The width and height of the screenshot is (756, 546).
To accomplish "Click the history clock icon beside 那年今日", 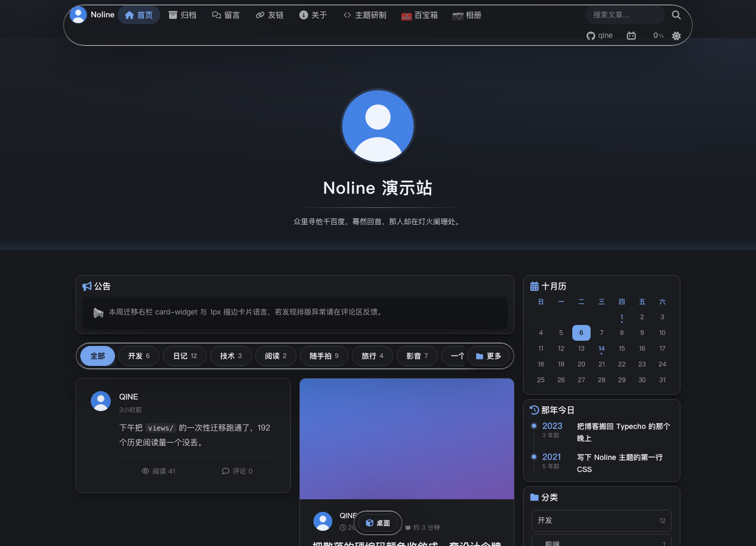I will coord(534,410).
